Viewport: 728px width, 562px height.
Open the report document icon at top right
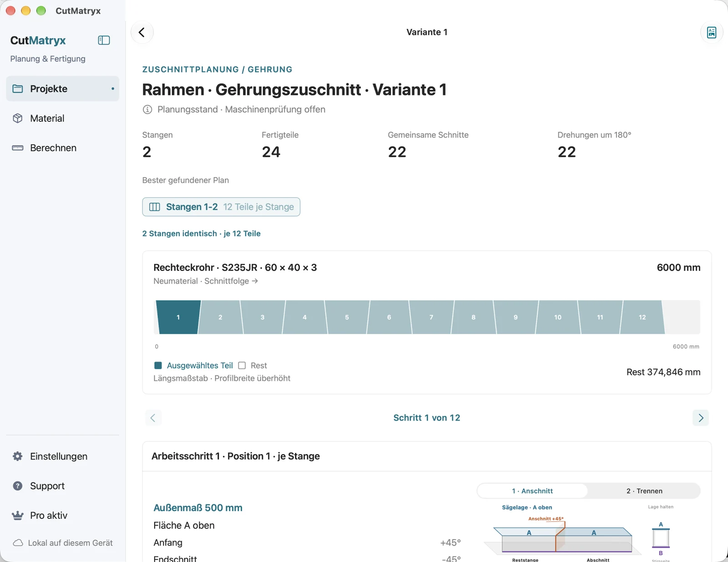(712, 32)
